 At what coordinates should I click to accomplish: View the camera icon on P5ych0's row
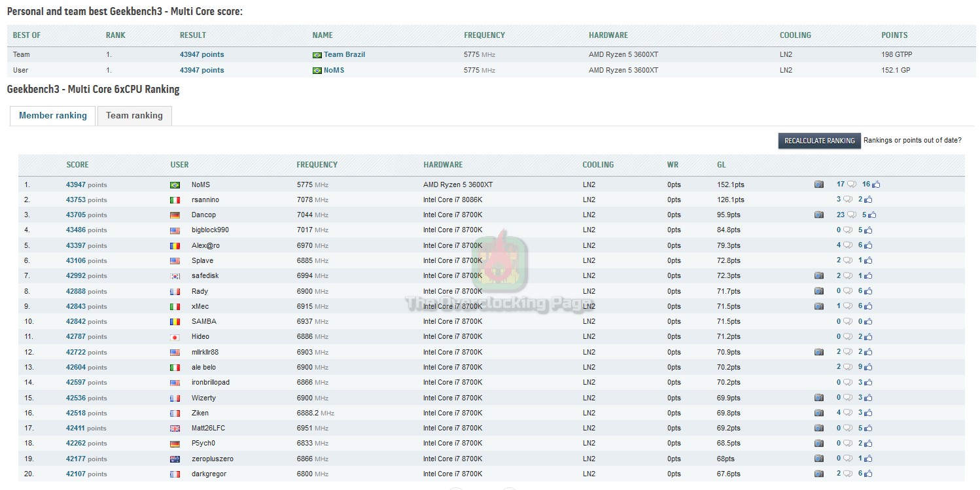pos(819,443)
